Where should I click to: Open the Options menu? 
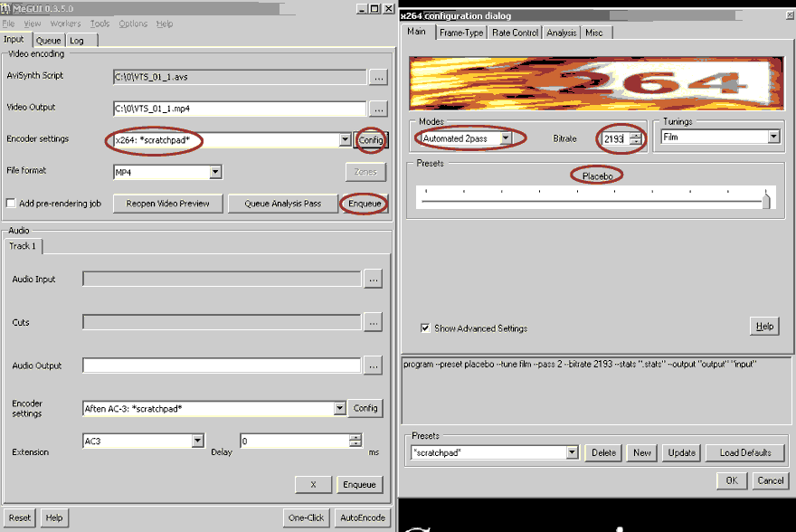133,24
